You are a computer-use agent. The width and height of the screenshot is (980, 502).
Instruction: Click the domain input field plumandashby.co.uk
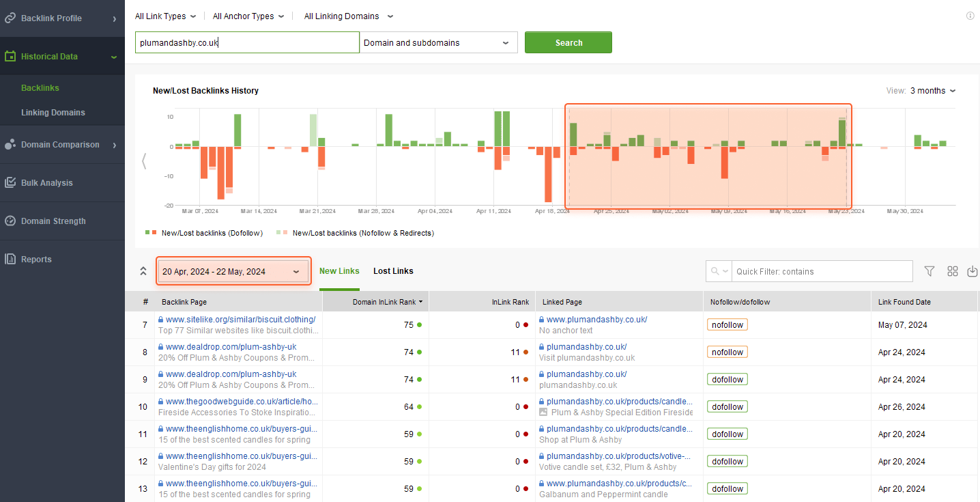(247, 42)
